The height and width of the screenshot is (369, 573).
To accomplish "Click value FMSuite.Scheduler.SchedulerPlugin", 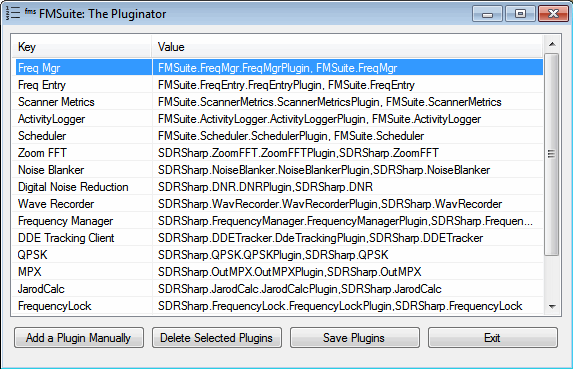I will [291, 136].
